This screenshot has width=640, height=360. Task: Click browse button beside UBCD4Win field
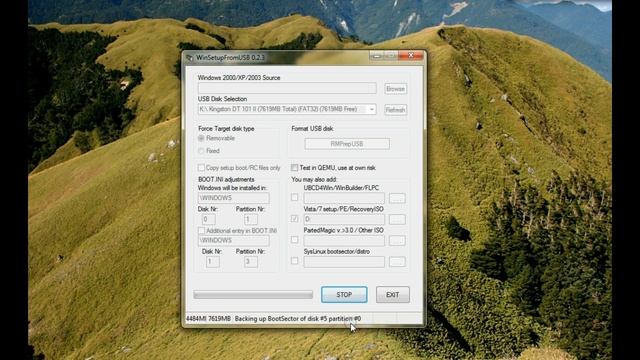click(397, 198)
